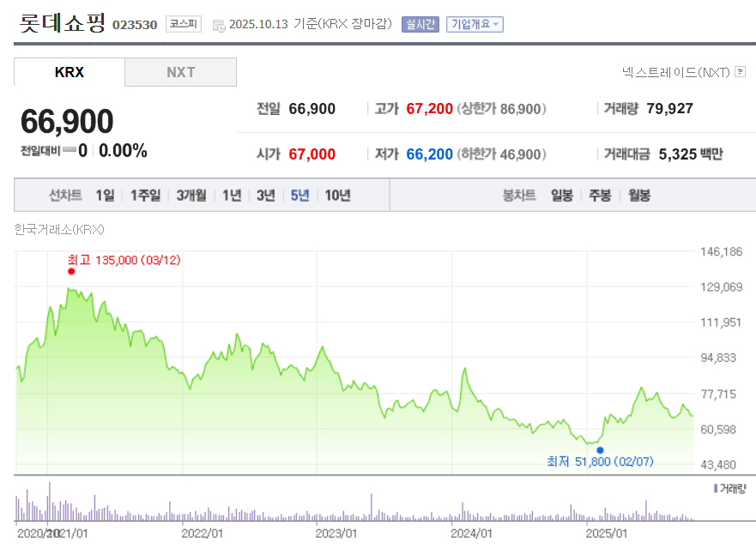
Task: Click the current price 66,900
Action: 67,121
